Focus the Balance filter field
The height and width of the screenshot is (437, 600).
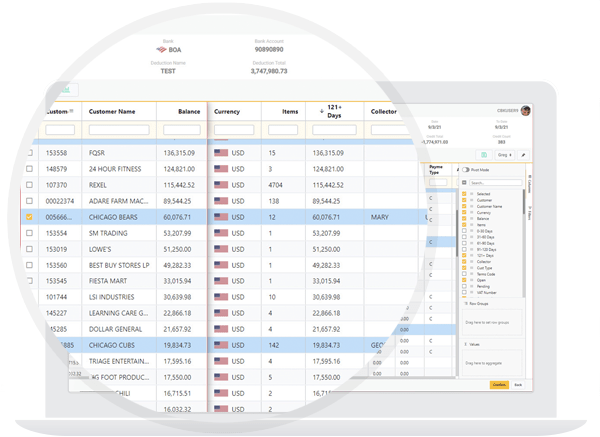tap(182, 130)
